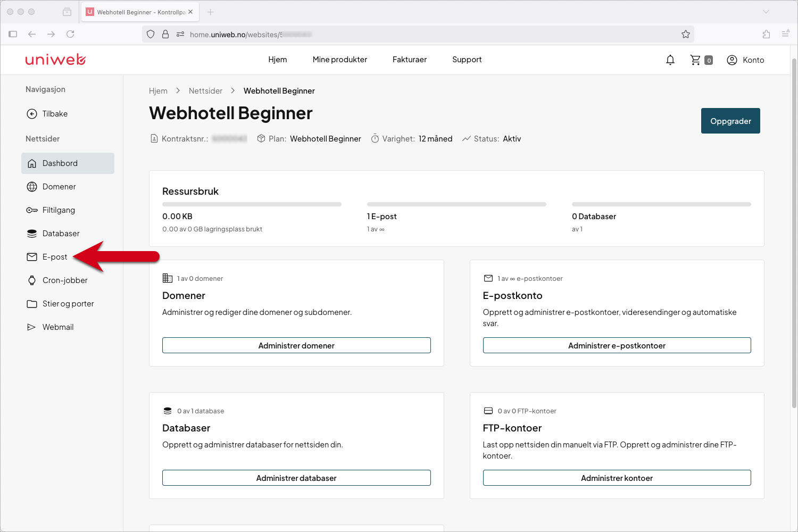Click the site padlock icon
Screen dimensions: 798x532
click(x=165, y=34)
